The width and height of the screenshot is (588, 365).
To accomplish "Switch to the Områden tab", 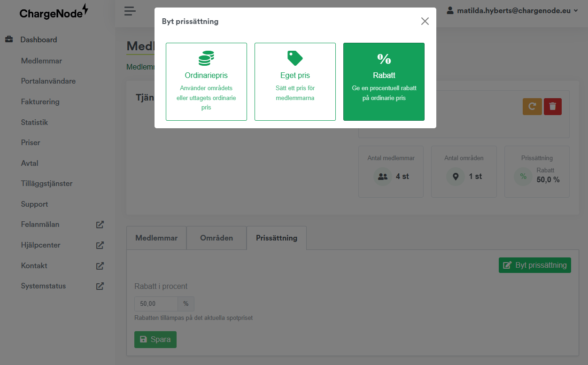I will click(x=217, y=238).
